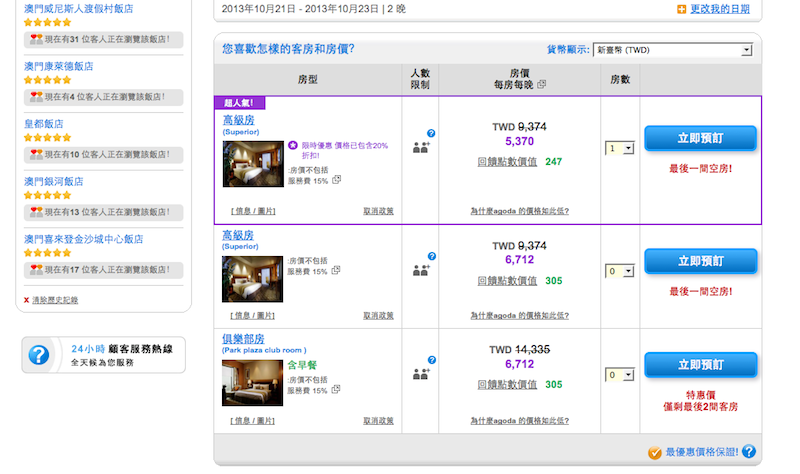Click the popup icon next to 每房每晚 header
800x474 pixels.
542,84
